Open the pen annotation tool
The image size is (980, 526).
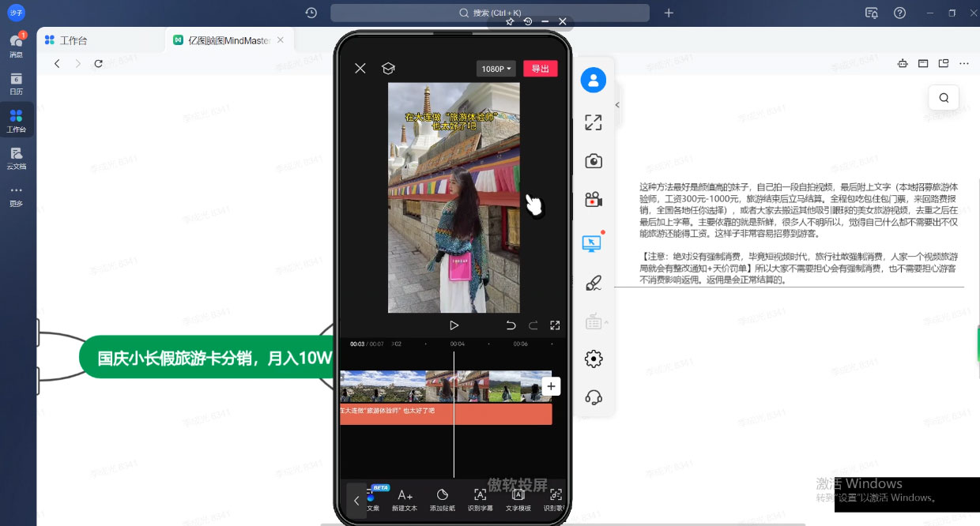[x=594, y=282]
